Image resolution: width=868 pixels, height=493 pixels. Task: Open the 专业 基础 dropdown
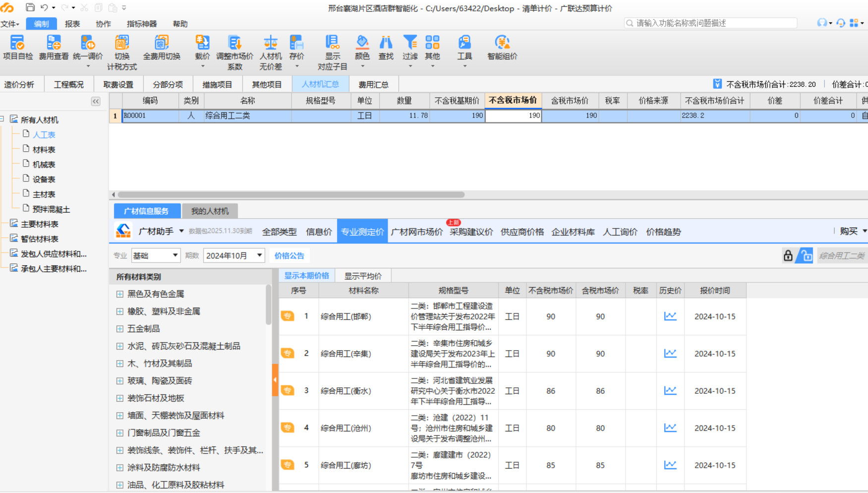click(x=155, y=255)
